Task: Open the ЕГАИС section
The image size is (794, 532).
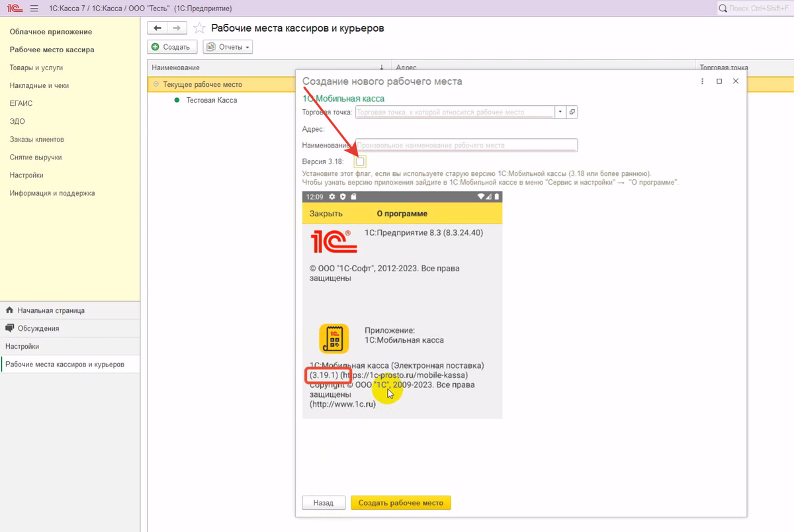Action: 21,103
